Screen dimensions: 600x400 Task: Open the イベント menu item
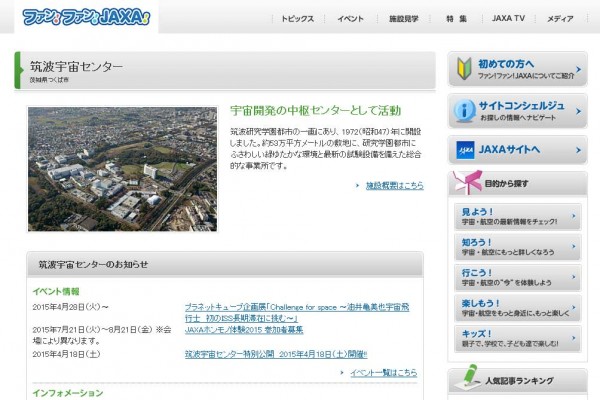click(x=350, y=19)
